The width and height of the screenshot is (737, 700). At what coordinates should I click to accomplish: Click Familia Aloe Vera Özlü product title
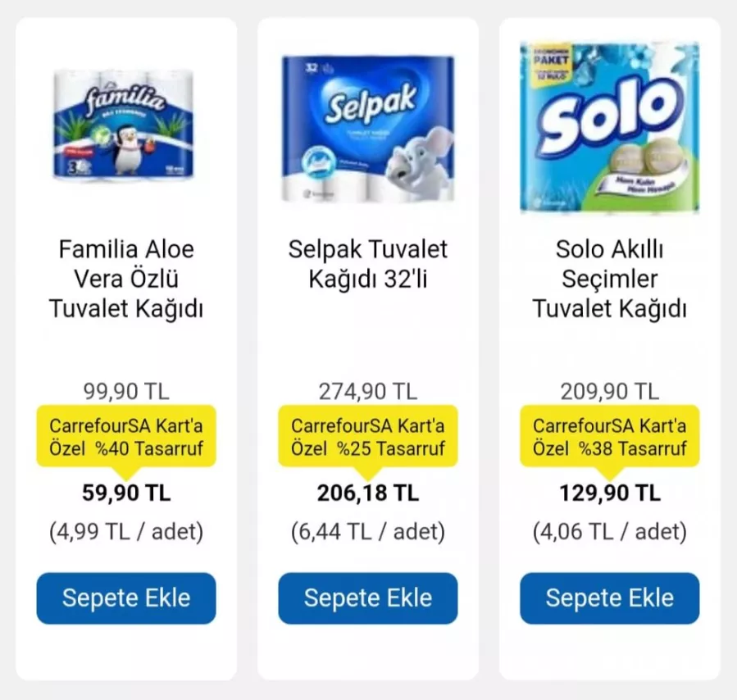click(126, 279)
